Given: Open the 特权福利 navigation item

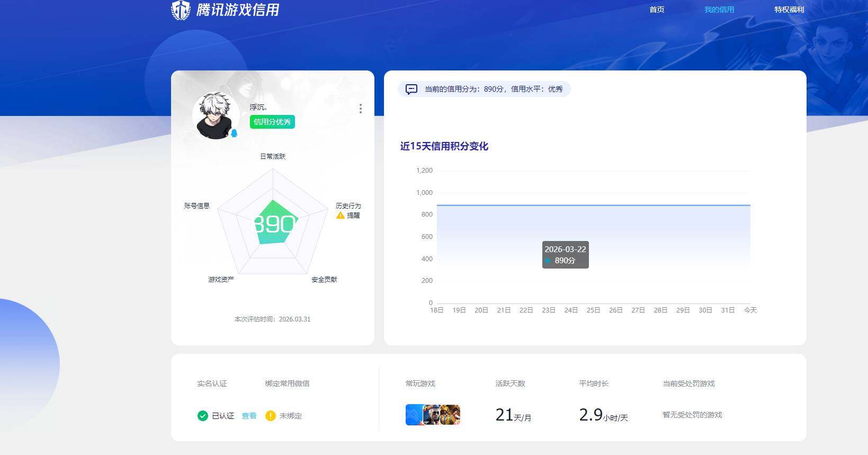Looking at the screenshot, I should point(789,10).
